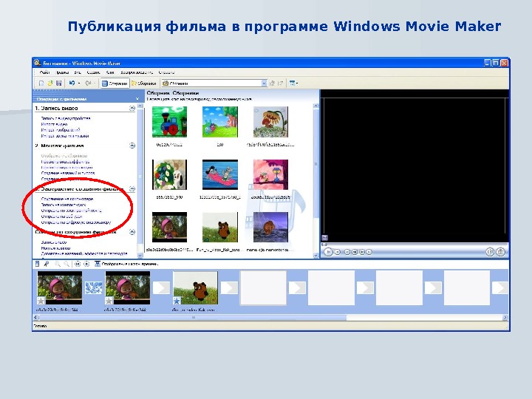This screenshot has width=532, height=399.
Task: Click the Take Picture icon in the preview monitor
Action: point(501,252)
